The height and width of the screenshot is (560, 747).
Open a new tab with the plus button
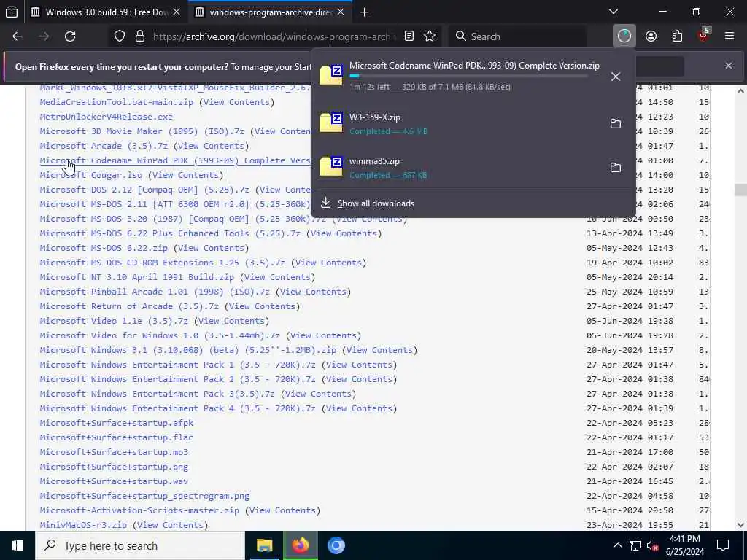[365, 12]
